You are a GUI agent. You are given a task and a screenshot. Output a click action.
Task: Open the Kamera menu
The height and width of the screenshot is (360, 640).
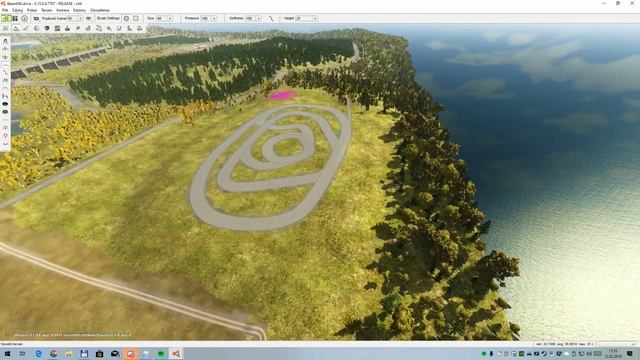[x=62, y=10]
